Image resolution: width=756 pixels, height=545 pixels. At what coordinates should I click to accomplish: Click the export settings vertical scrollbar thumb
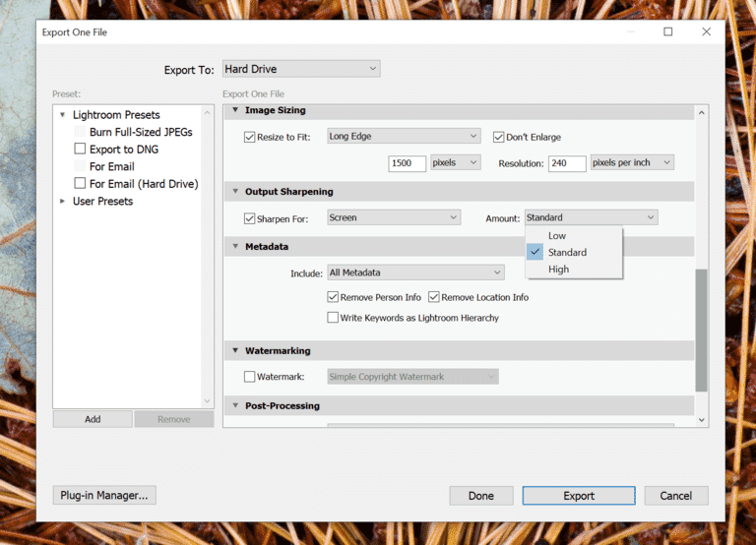(x=702, y=331)
